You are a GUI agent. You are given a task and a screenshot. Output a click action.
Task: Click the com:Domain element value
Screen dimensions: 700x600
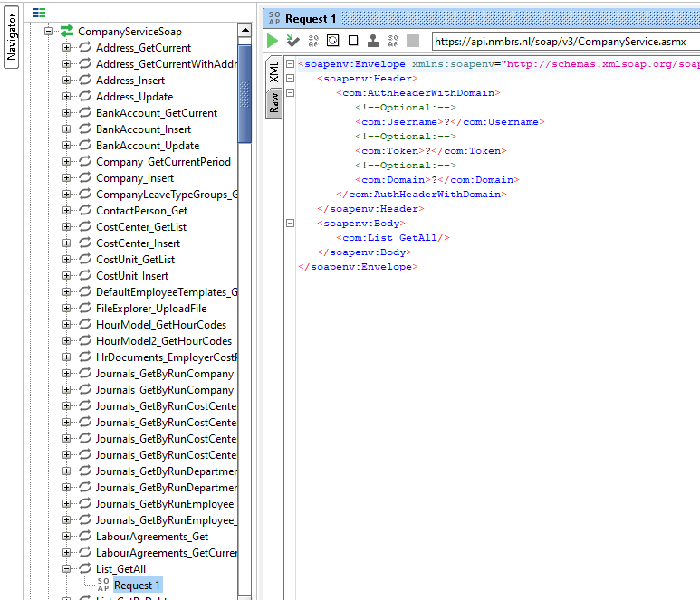435,180
